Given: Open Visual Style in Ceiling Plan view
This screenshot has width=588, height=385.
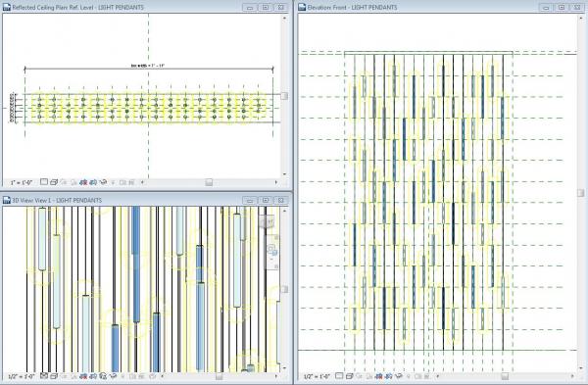Looking at the screenshot, I should 54,182.
